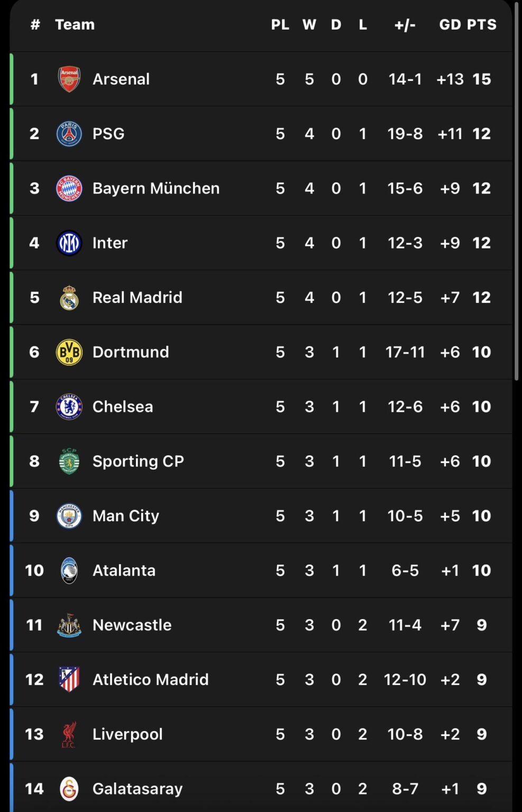This screenshot has height=812, width=522.
Task: Click the W column header
Action: (x=309, y=24)
